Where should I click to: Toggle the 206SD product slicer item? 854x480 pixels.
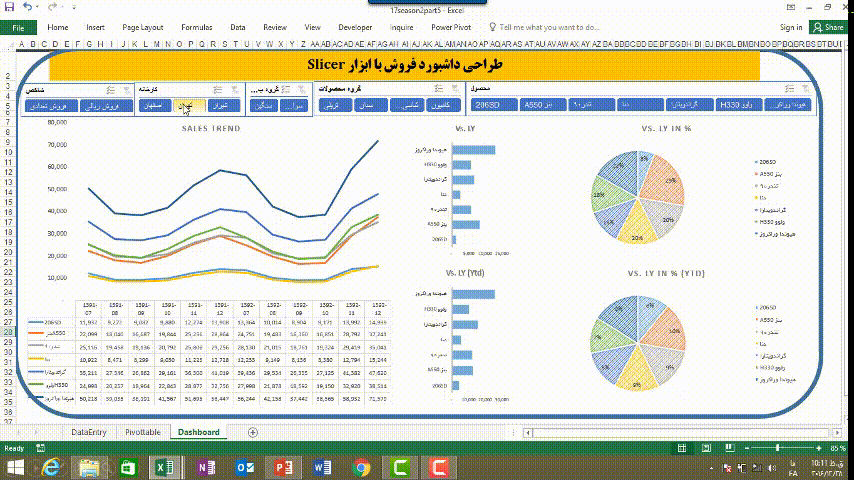[x=514, y=104]
